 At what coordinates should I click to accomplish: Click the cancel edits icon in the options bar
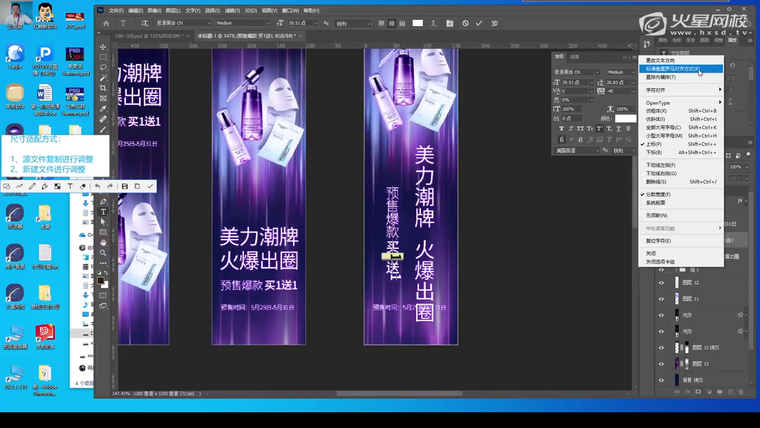coord(465,22)
